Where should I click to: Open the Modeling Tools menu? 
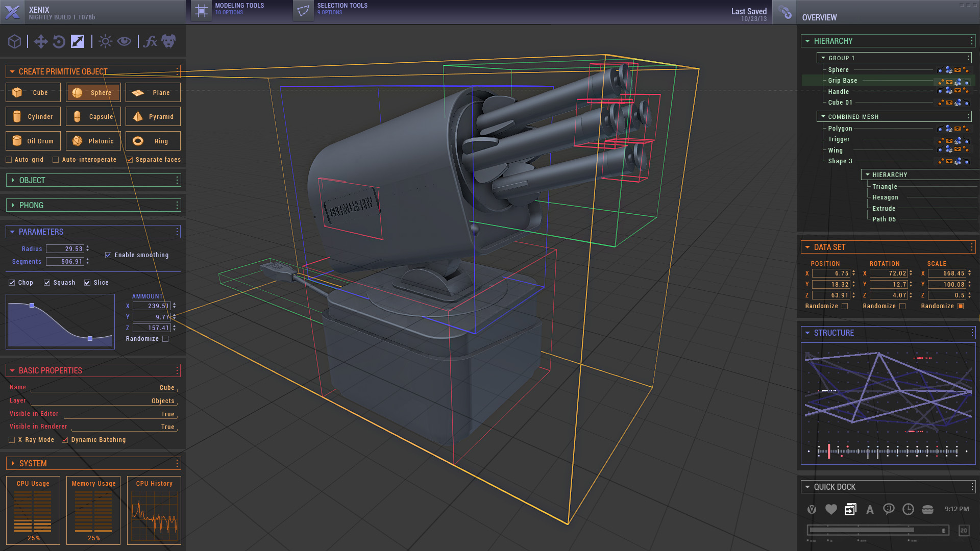click(239, 9)
